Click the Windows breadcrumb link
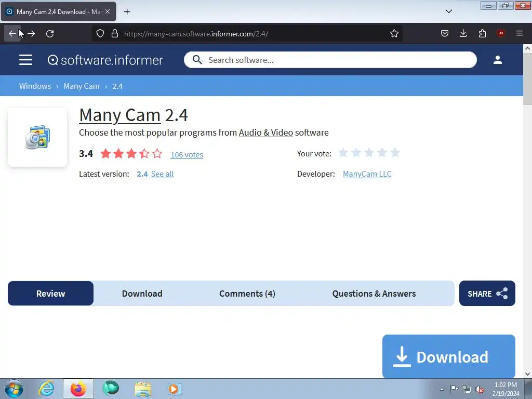532x399 pixels. tap(35, 86)
